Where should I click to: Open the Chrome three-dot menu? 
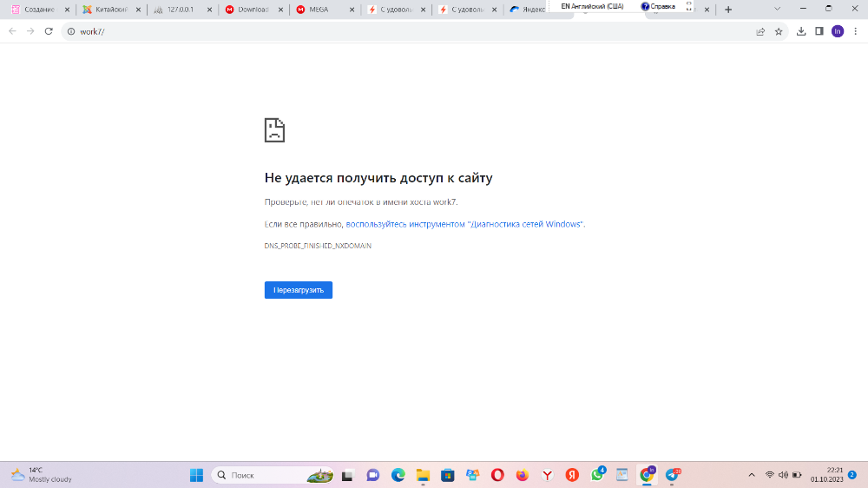point(855,31)
